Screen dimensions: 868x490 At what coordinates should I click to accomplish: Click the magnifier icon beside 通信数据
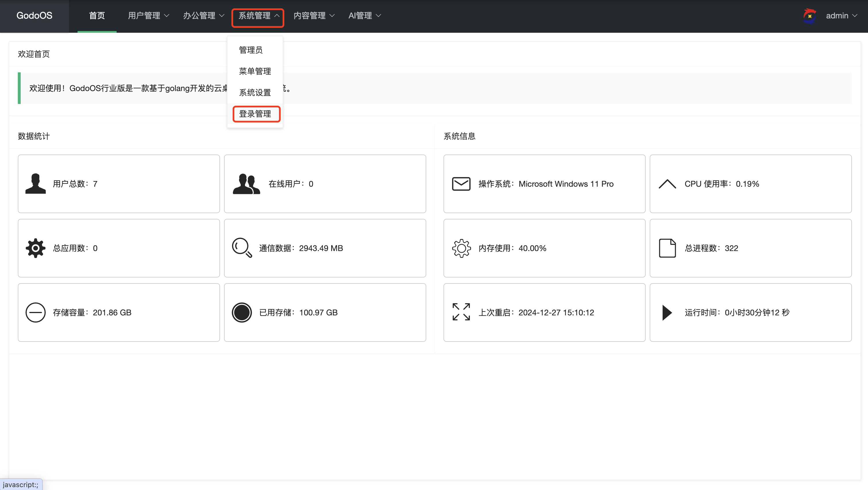tap(241, 248)
